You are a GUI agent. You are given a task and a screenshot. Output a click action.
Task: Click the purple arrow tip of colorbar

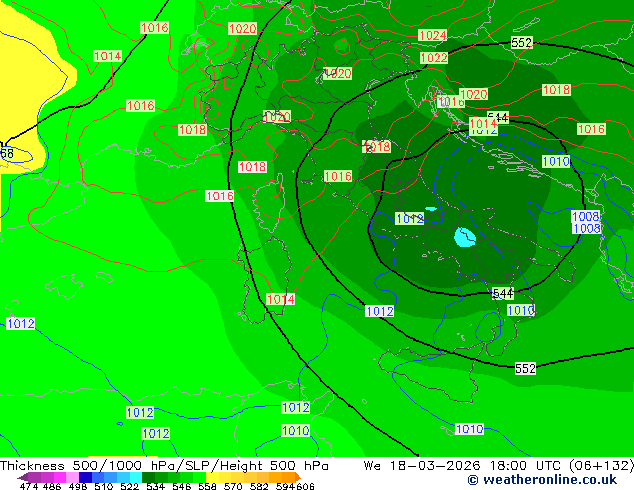coord(22,477)
